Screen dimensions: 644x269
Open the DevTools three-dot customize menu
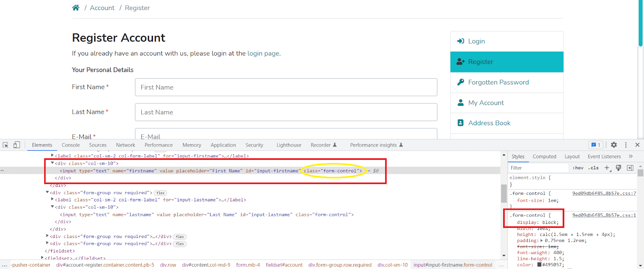[x=626, y=145]
